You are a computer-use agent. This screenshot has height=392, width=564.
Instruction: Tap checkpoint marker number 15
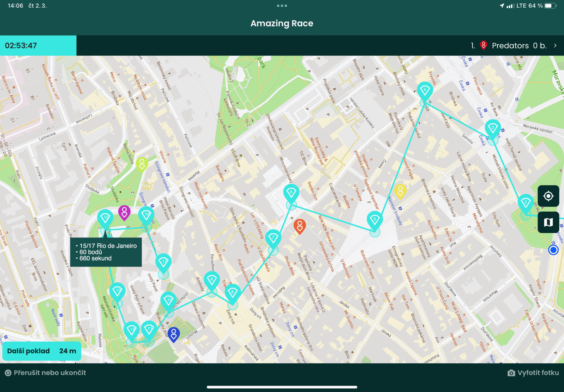[x=105, y=219]
